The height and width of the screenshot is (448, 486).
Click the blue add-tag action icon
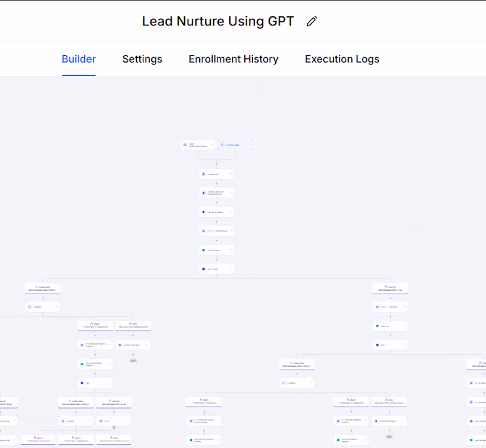point(203,212)
